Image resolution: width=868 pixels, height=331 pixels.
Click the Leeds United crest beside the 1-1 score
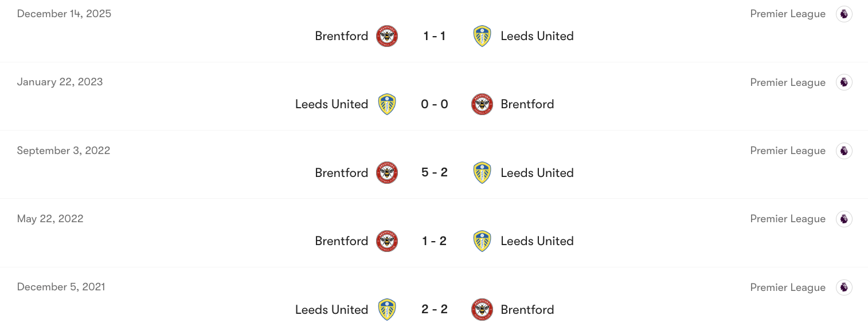pos(482,36)
